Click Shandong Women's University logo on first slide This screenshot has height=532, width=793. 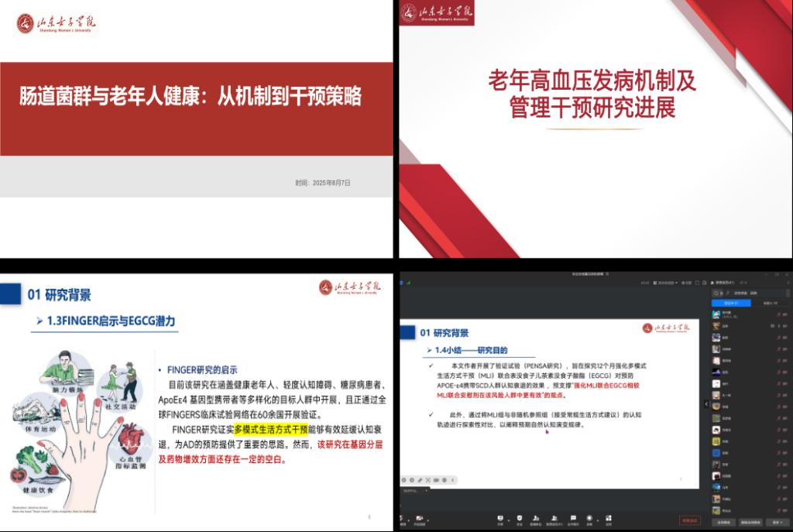56,23
